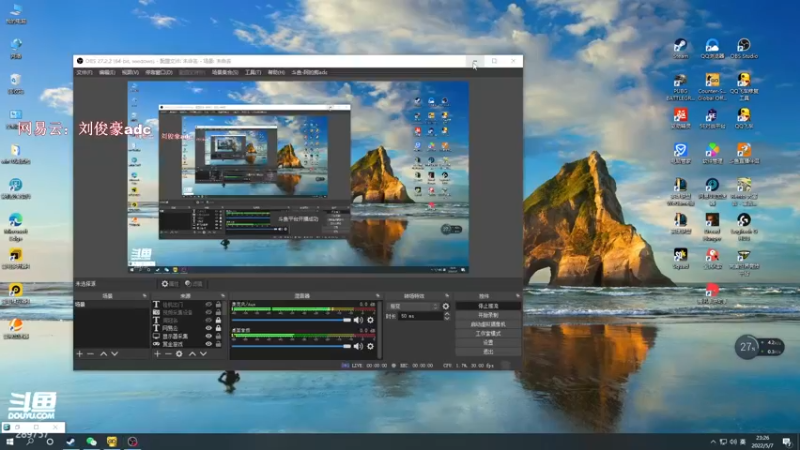
Task: Click the mixer dock vertical scrollbar
Action: click(x=380, y=329)
